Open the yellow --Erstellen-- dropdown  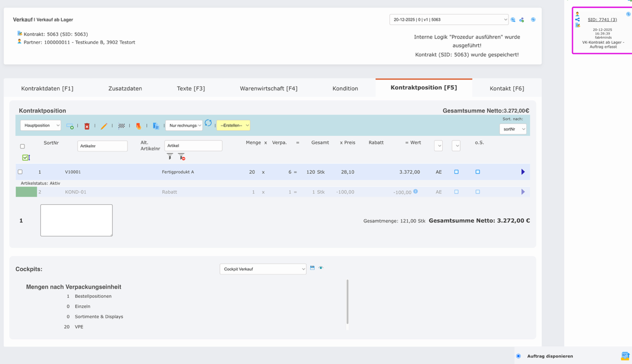tap(234, 125)
